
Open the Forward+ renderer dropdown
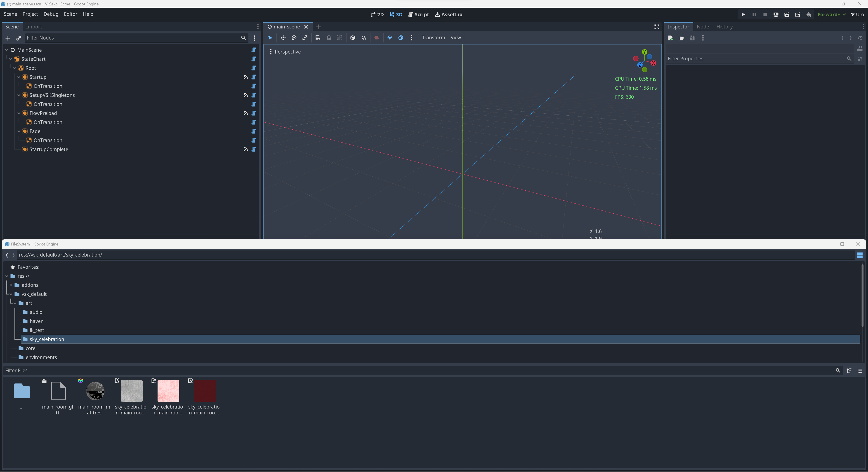coord(831,14)
